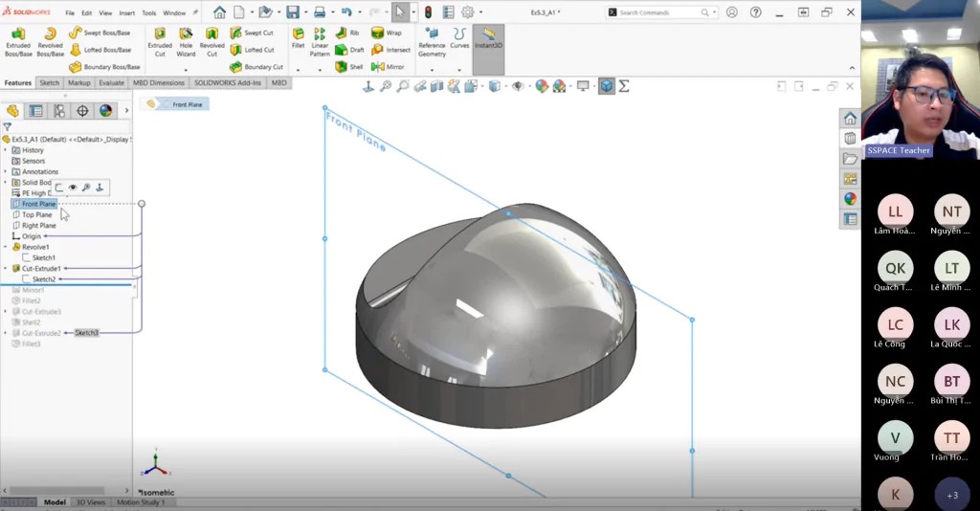Switch to the MBD Dimensions tab
980x511 pixels.
[x=159, y=82]
